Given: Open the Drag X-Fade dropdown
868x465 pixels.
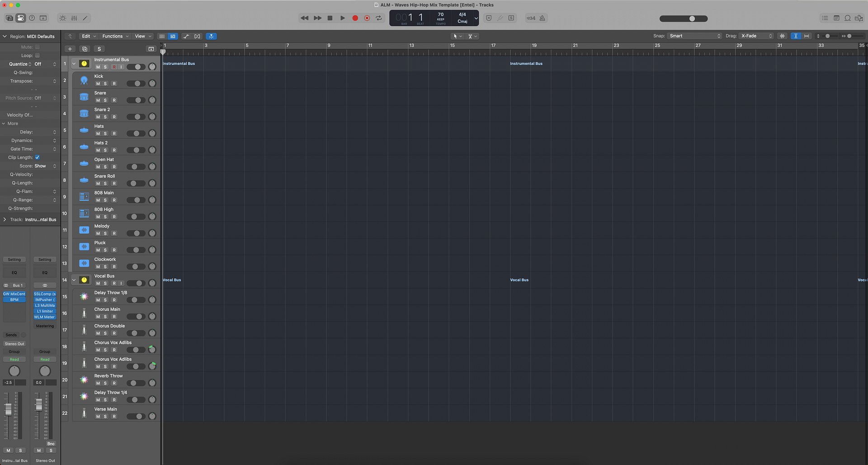Looking at the screenshot, I should [x=757, y=36].
